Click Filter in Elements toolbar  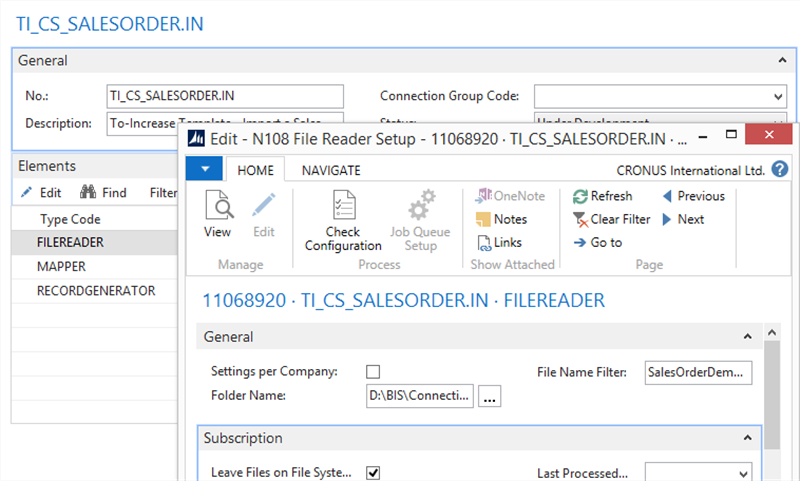163,192
